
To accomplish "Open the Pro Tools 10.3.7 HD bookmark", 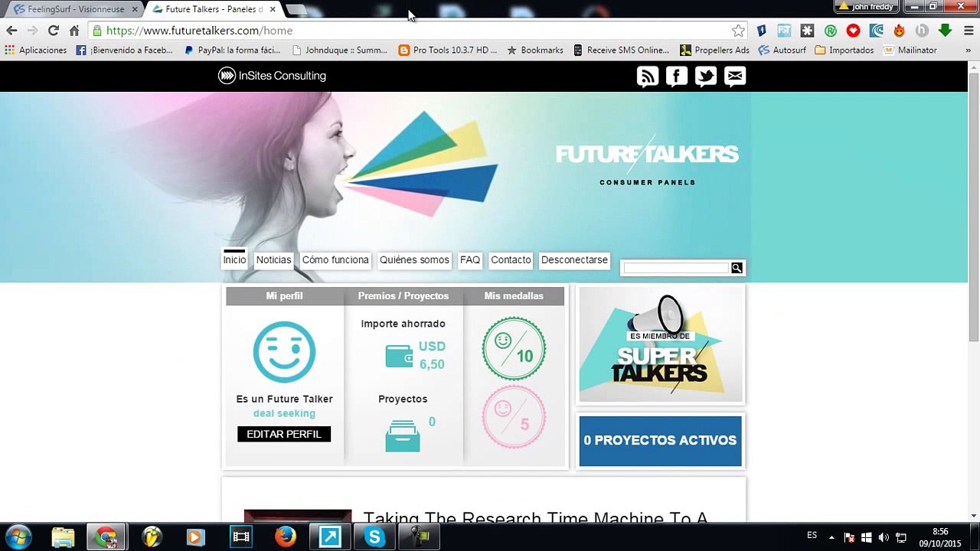I will (x=448, y=51).
